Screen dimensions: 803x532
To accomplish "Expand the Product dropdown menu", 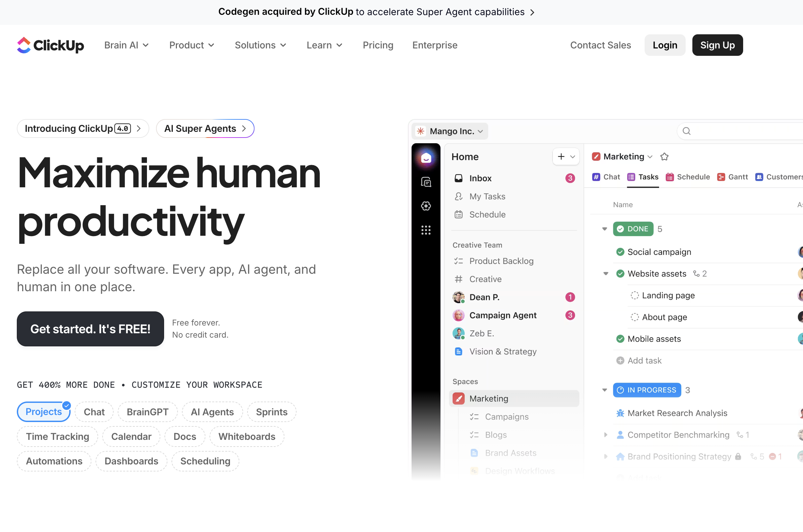I will tap(192, 45).
